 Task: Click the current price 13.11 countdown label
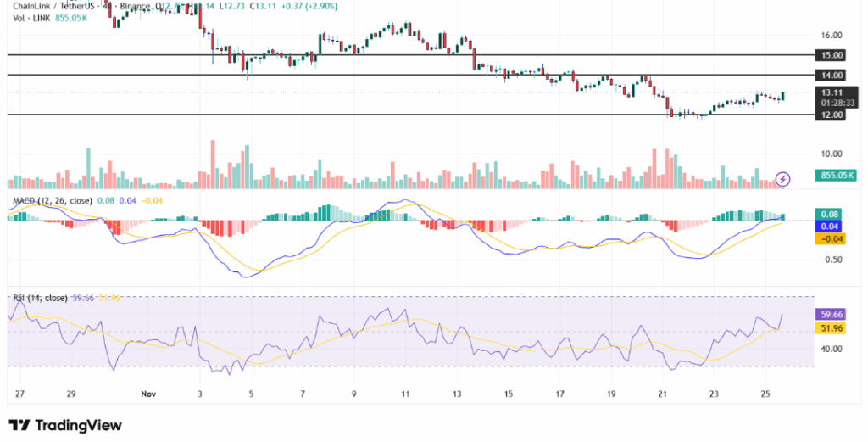pyautogui.click(x=831, y=97)
